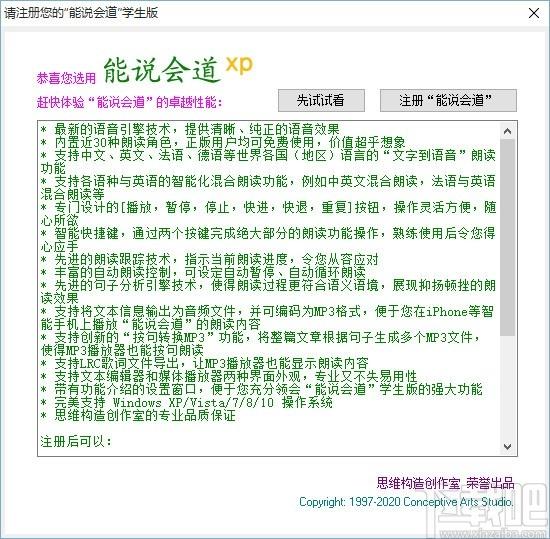Close the registration dialog window
This screenshot has height=539, width=550.
pyautogui.click(x=534, y=13)
